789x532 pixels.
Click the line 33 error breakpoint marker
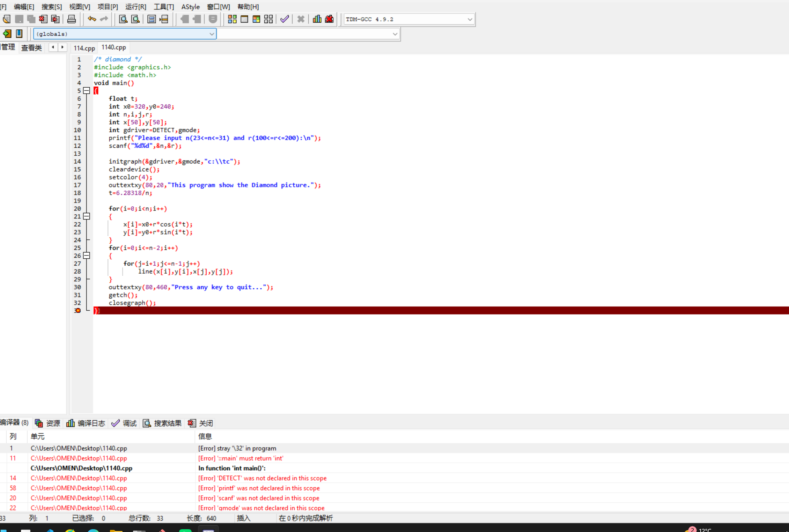click(78, 311)
